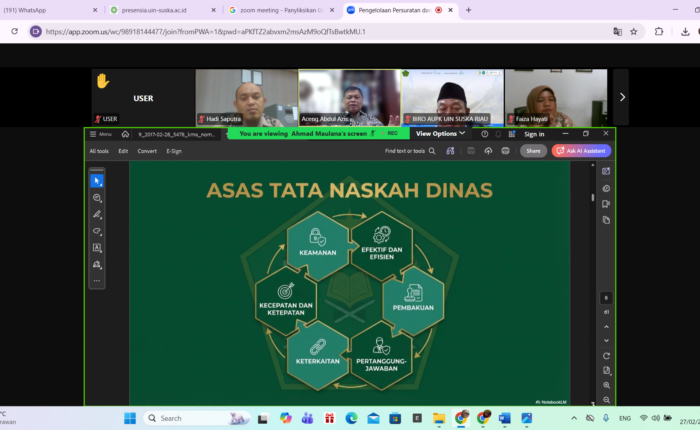Open the Edit menu in Acrobat

[123, 151]
